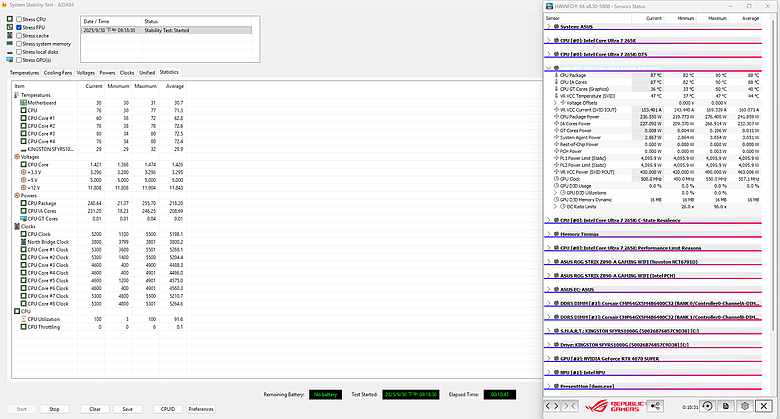
Task: Click Clear button in AIDA64
Action: coord(95,409)
